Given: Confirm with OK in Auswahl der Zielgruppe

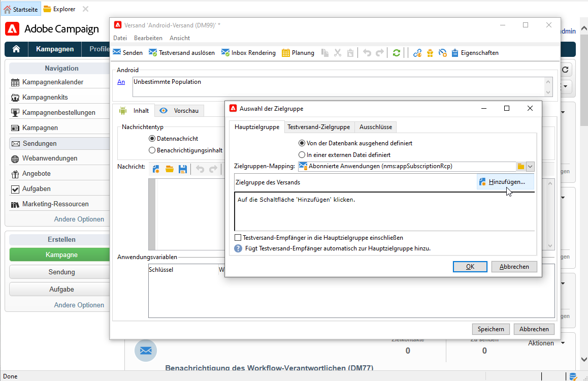Looking at the screenshot, I should (470, 267).
